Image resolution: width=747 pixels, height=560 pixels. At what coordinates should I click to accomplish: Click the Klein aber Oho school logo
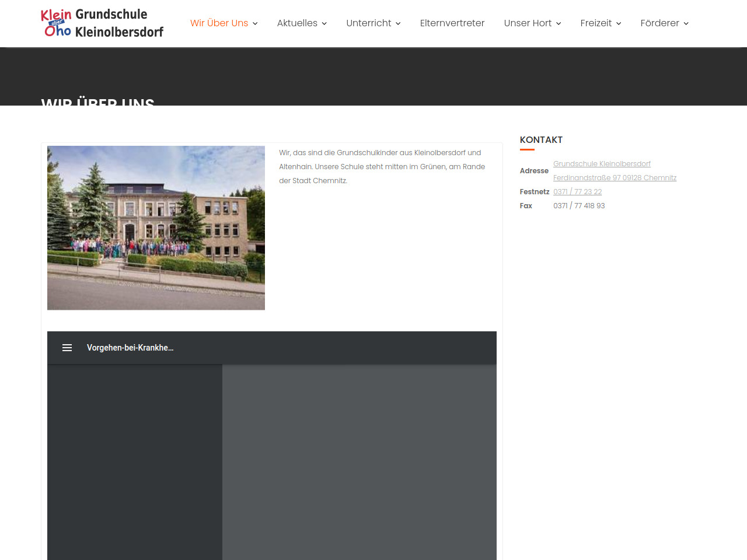pos(102,23)
